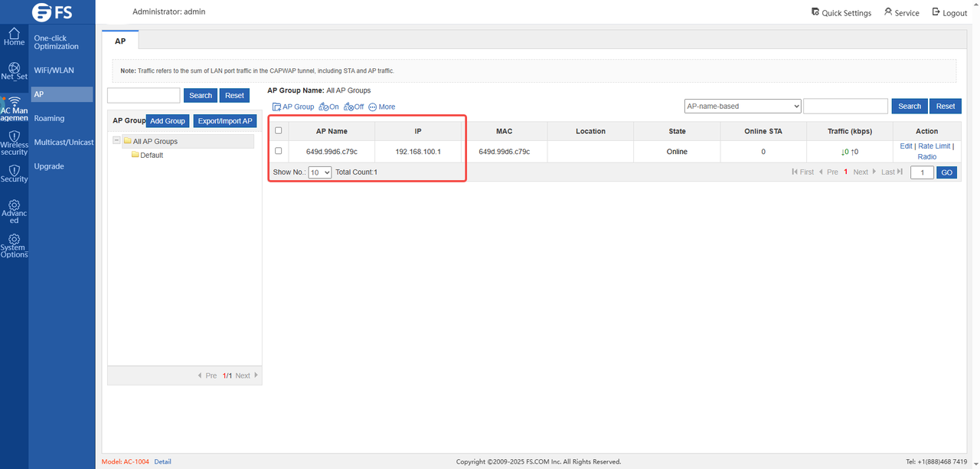Image resolution: width=980 pixels, height=469 pixels.
Task: Open the Show No. dropdown
Action: (319, 172)
